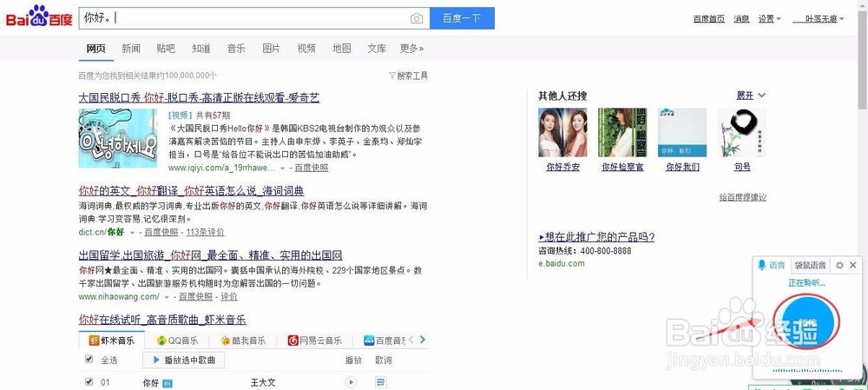
Task: Show previous music source tabs arrow
Action: coord(411,340)
